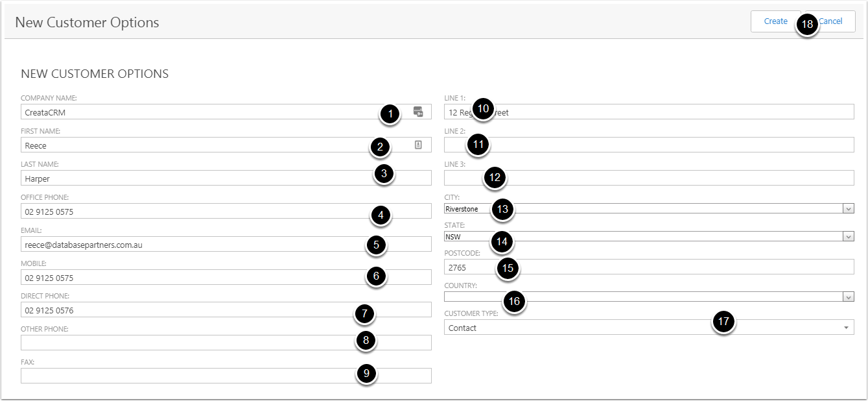Click the empty Other Phone field
The width and height of the screenshot is (868, 401).
coord(194,343)
